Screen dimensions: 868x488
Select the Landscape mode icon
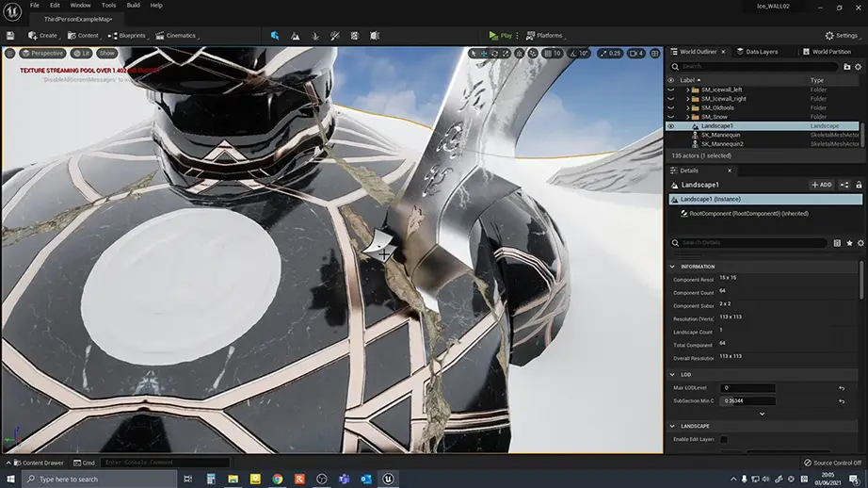pyautogui.click(x=296, y=36)
